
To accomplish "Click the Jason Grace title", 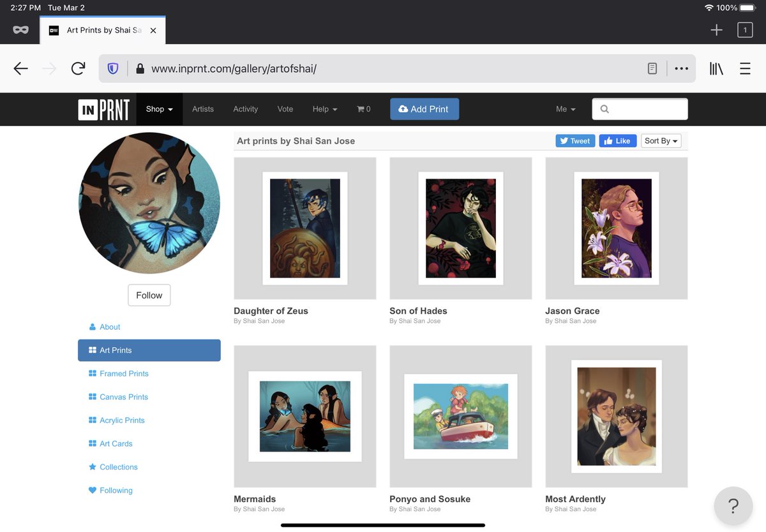I will tap(573, 311).
